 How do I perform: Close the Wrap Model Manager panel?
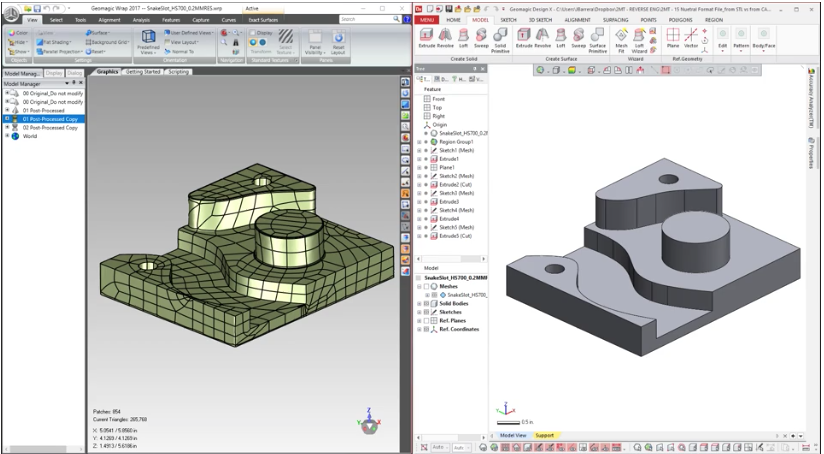tap(80, 83)
